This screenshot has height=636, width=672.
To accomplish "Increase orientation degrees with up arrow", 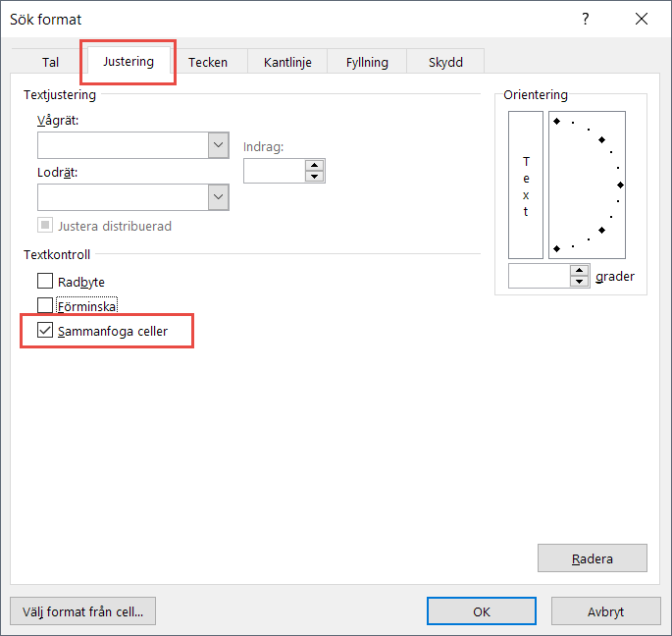I will (x=580, y=270).
